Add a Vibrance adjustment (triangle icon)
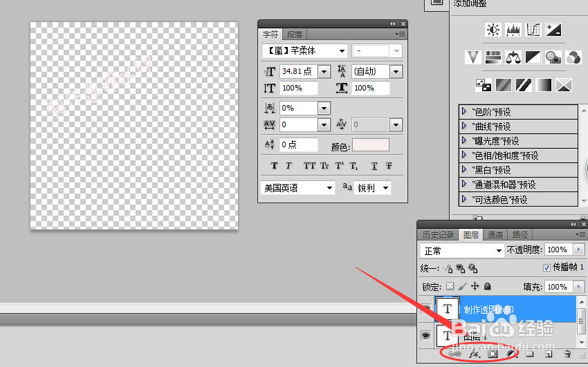 click(x=473, y=57)
